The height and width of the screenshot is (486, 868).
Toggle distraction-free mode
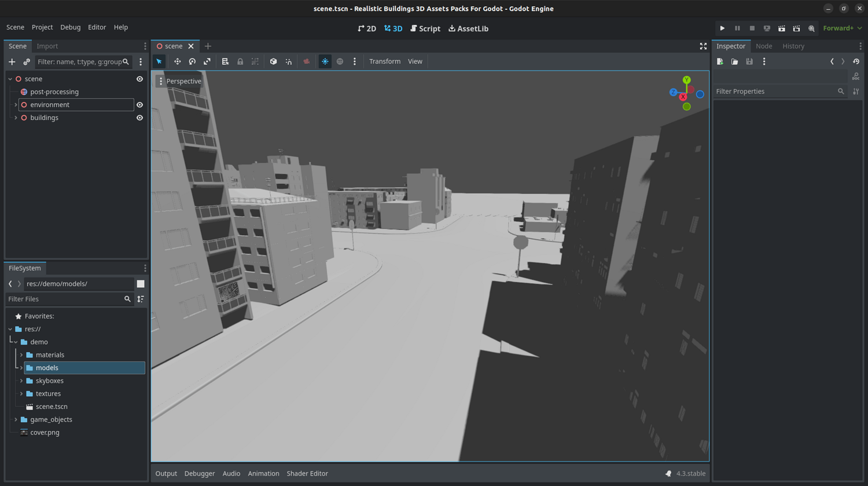click(703, 46)
